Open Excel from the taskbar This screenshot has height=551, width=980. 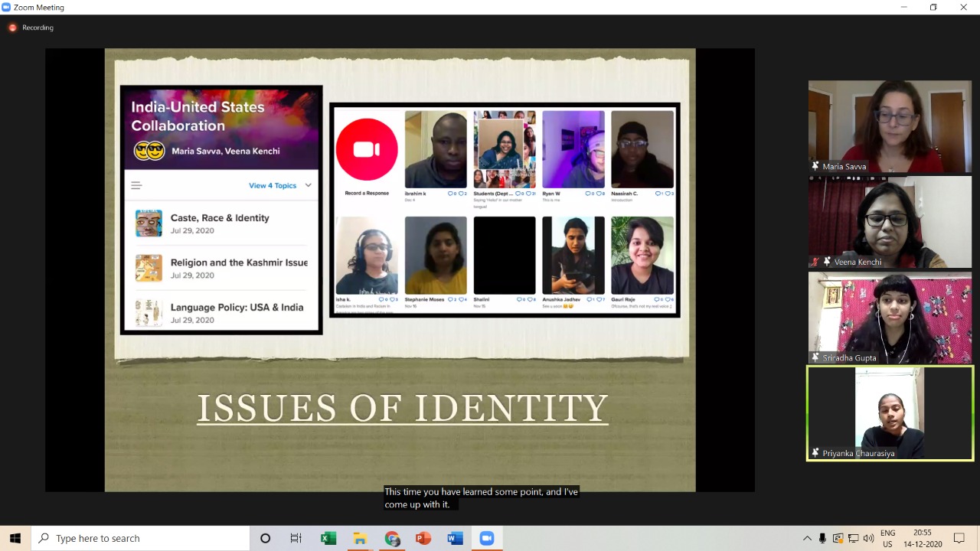coord(328,538)
